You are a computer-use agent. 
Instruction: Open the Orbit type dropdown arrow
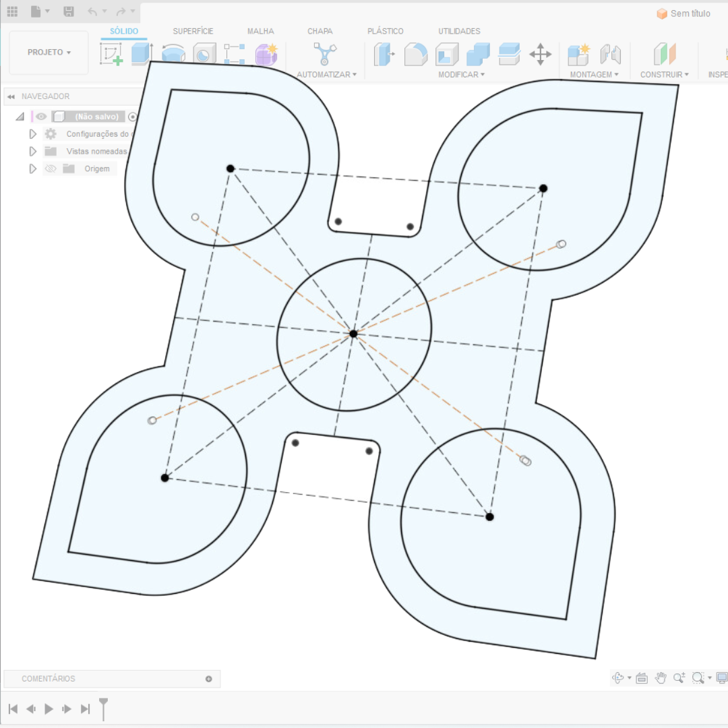(x=630, y=678)
